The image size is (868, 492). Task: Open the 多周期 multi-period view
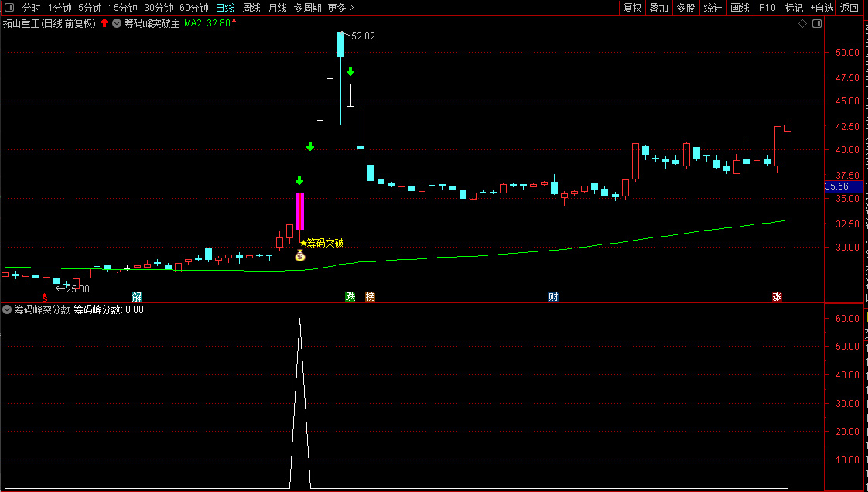[x=307, y=8]
